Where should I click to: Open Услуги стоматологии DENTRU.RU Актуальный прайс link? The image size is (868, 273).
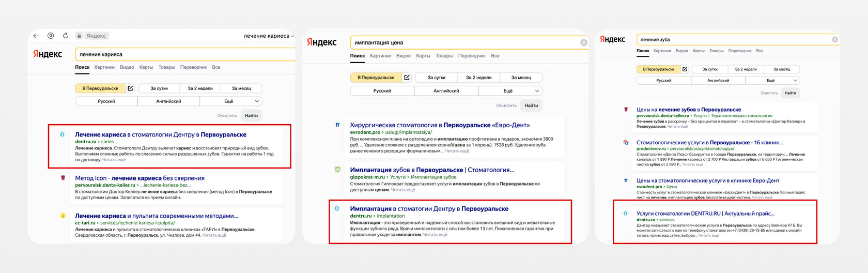point(705,213)
